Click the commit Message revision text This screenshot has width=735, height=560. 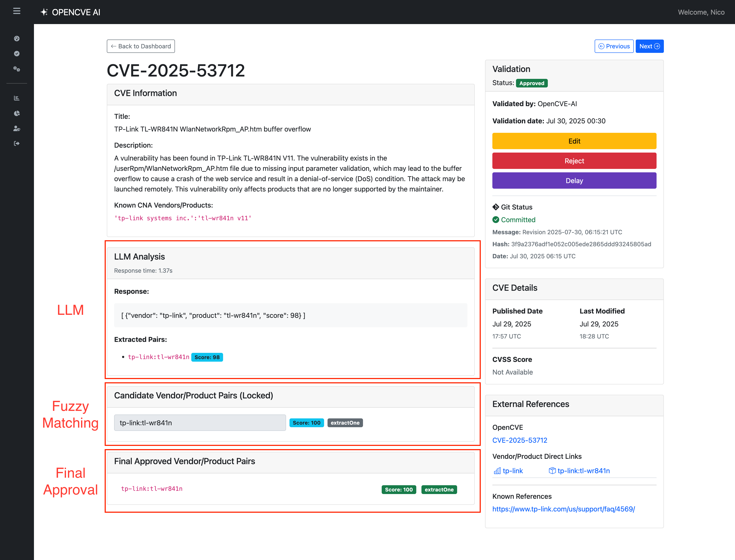pos(572,232)
